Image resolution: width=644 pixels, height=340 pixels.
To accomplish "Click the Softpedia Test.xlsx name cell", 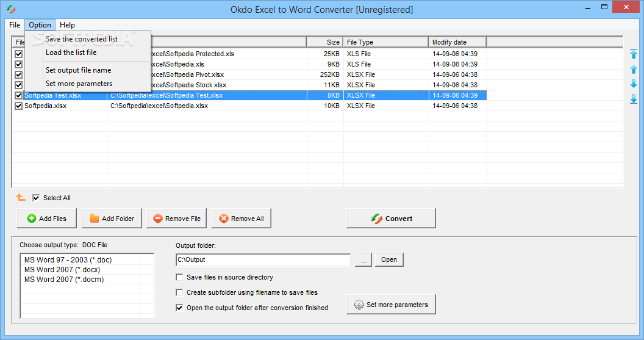I will click(x=52, y=95).
